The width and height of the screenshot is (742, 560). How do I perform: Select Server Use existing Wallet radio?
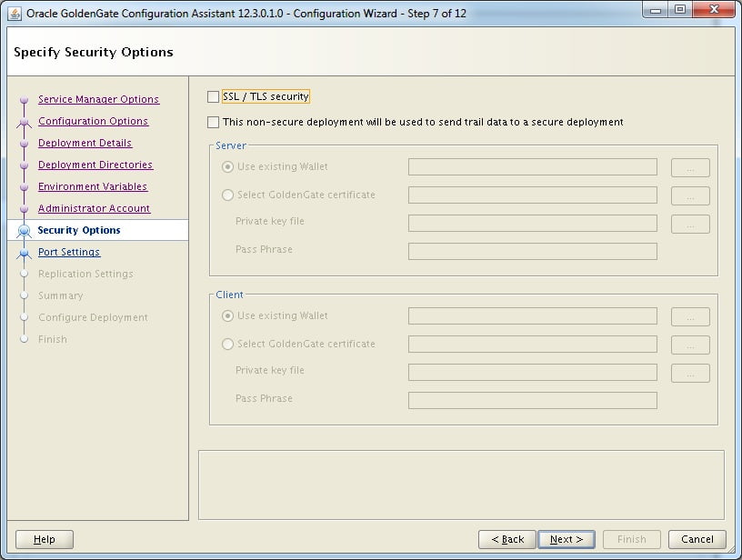[x=227, y=167]
